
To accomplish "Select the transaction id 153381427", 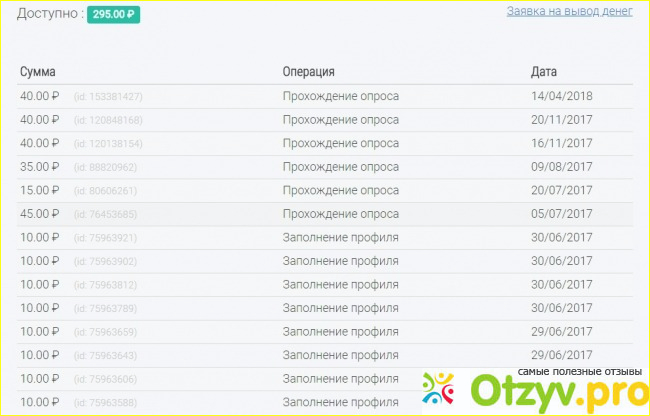I will tap(108, 97).
